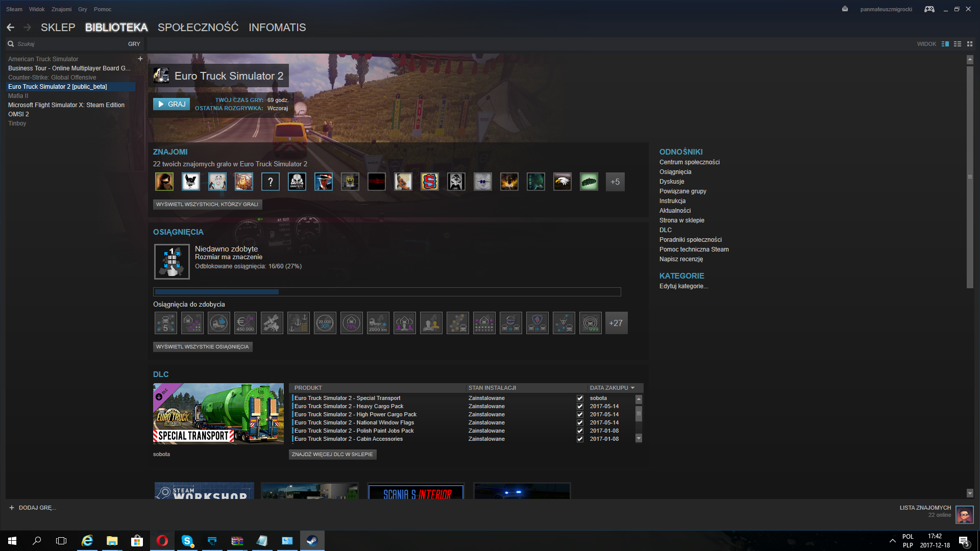Open the friends list avatar icon
980x551 pixels.
964,515
